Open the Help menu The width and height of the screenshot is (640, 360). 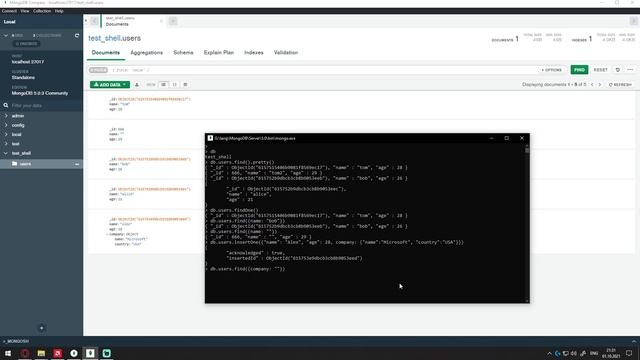59,11
